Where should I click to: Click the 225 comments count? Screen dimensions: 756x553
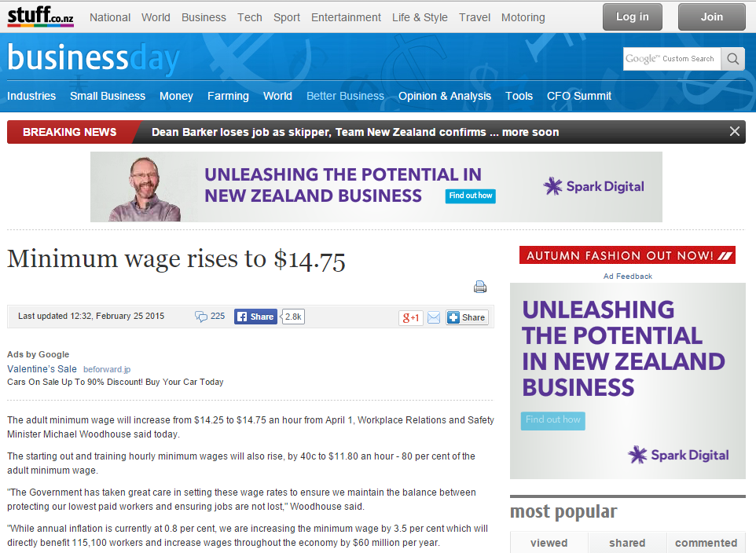click(x=218, y=317)
